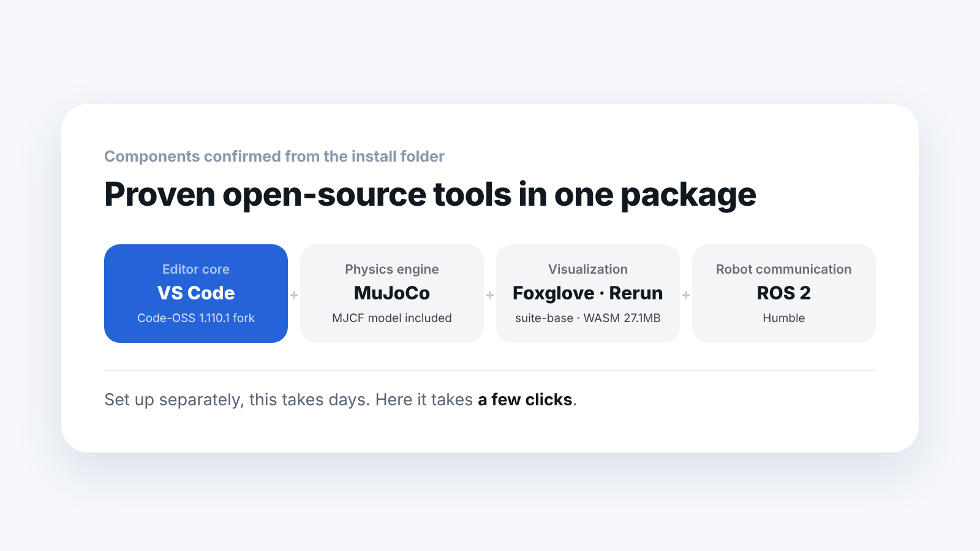Click the Foxglove · Rerun visualization card

(588, 293)
